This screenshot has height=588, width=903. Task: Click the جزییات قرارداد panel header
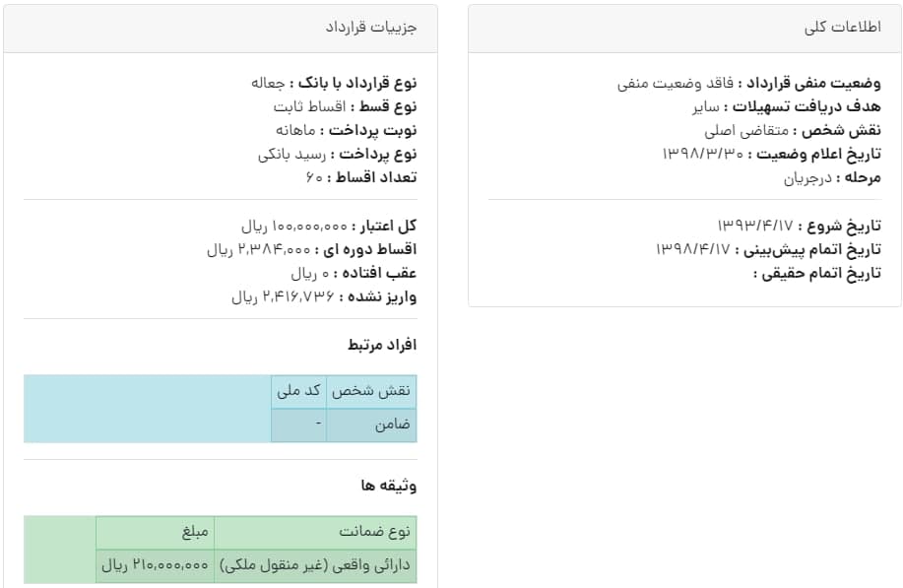[221, 29]
